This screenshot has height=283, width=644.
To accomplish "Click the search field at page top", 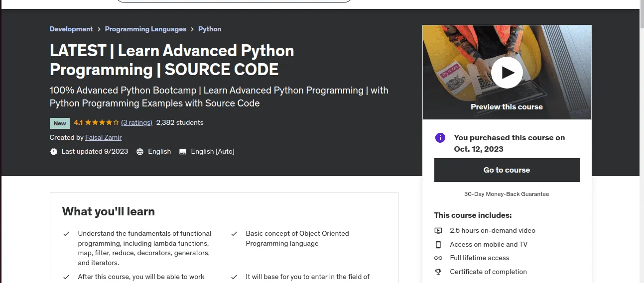I will tap(234, 1).
